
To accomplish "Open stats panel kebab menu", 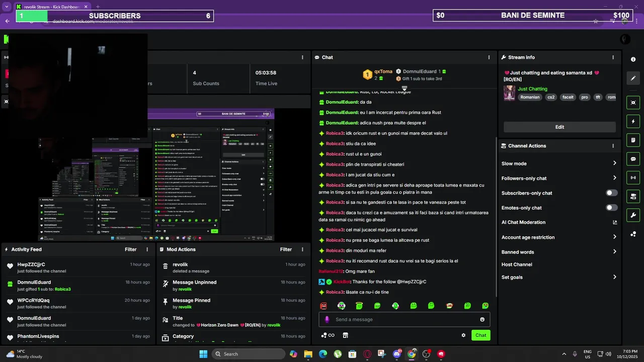I will (302, 57).
